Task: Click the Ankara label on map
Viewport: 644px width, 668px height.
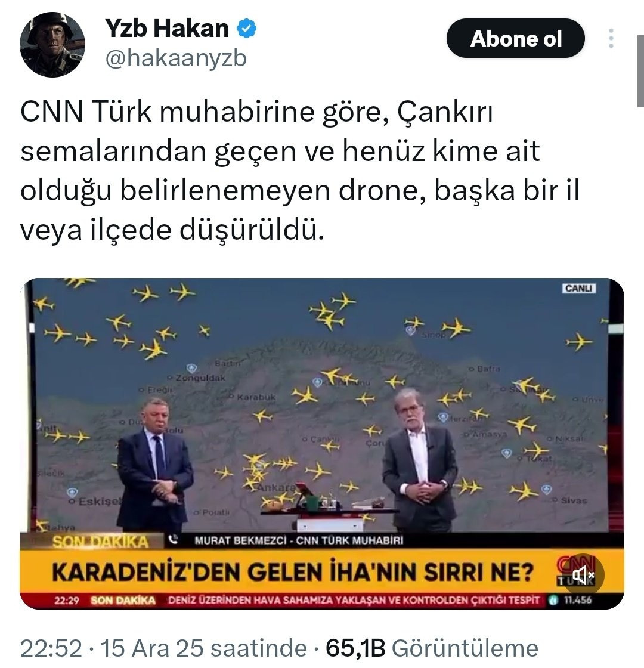Action: (277, 487)
